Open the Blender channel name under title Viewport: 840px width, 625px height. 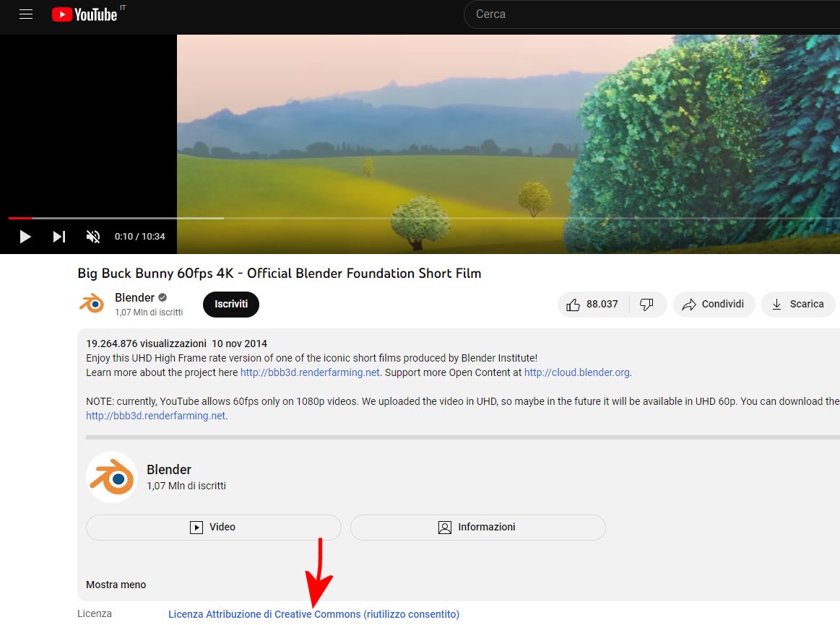tap(134, 297)
